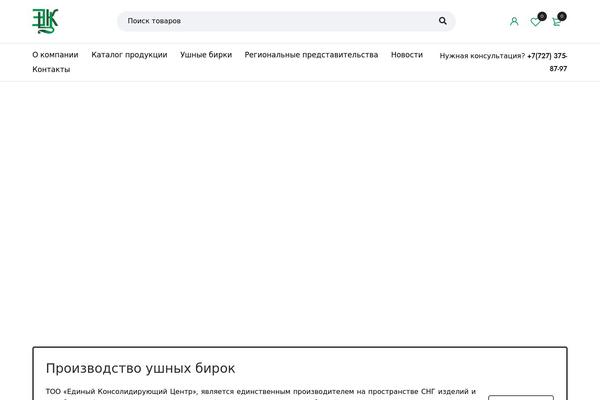This screenshot has height=400, width=600.
Task: Select the 'Ушные бирки' menu item
Action: pos(206,55)
